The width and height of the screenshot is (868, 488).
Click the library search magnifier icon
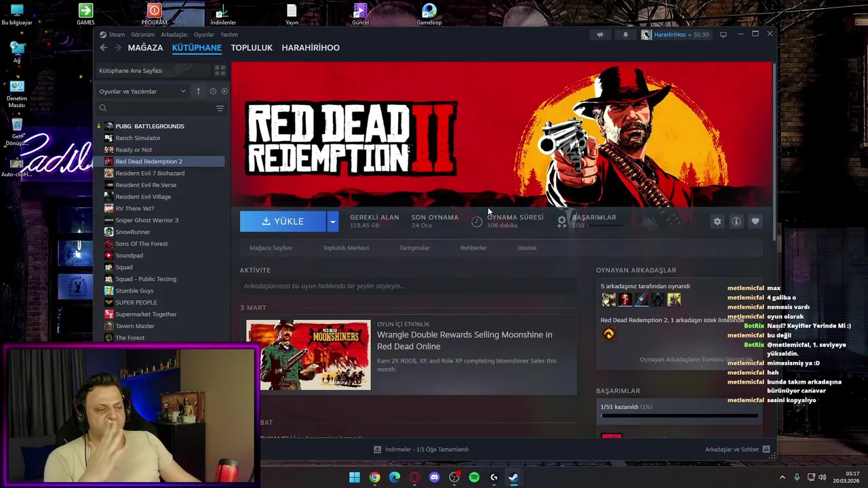click(103, 108)
